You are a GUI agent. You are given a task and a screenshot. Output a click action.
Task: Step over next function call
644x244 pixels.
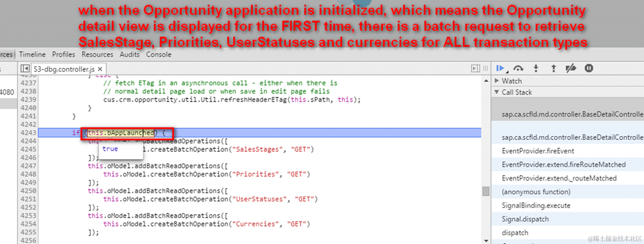[518, 69]
